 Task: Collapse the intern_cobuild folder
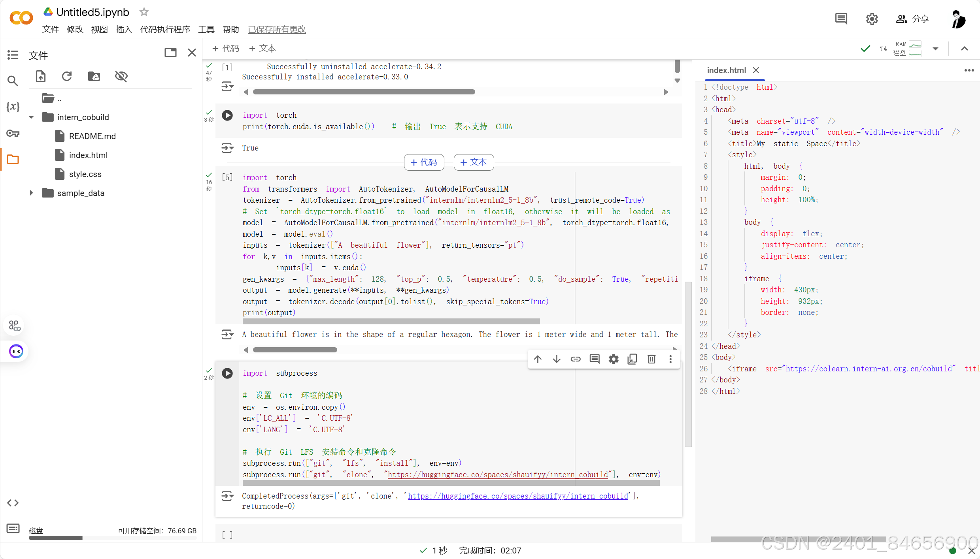pyautogui.click(x=31, y=117)
